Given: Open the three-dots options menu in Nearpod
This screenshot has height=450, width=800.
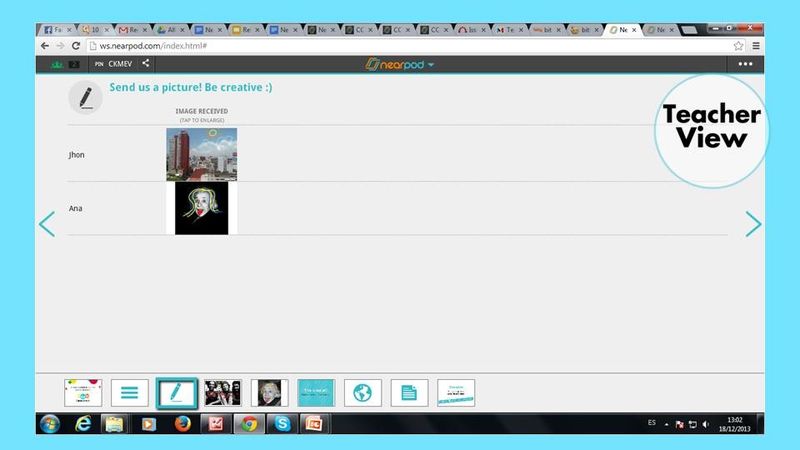Looking at the screenshot, I should point(746,64).
